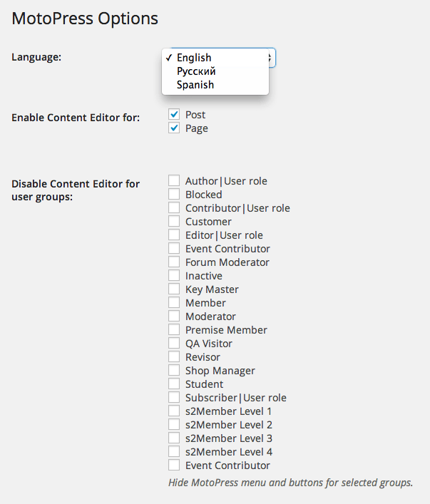
Task: Check the Premise Member checkbox
Action: pyautogui.click(x=174, y=330)
